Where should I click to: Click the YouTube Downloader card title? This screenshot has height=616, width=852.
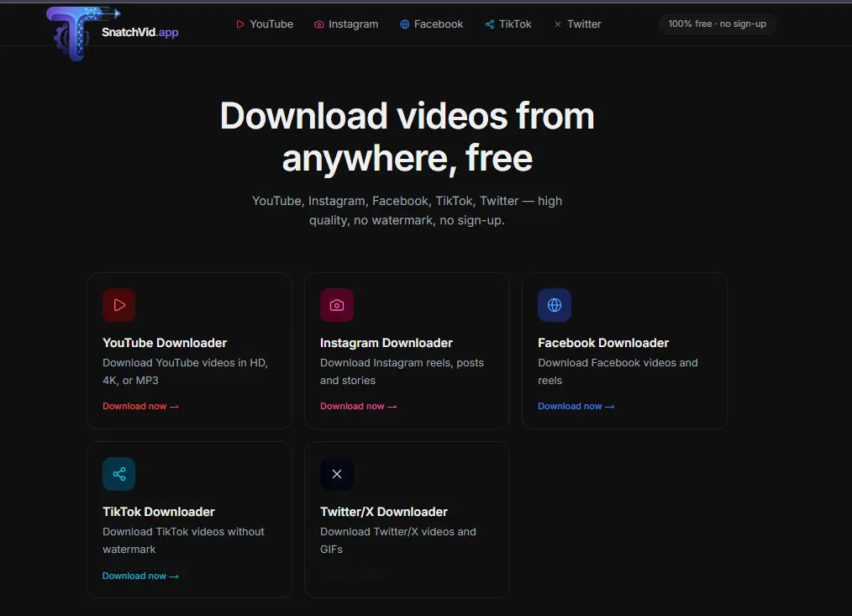pyautogui.click(x=165, y=343)
